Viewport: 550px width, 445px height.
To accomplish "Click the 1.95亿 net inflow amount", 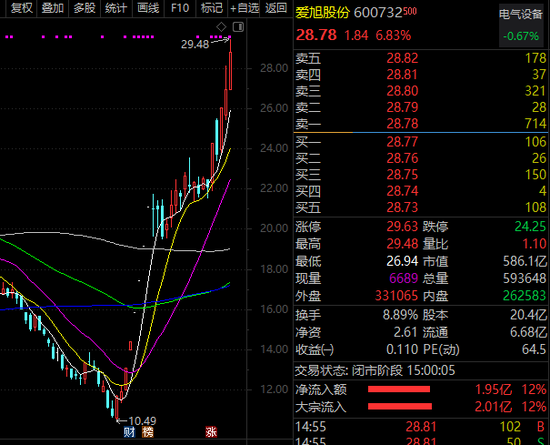I will coord(493,390).
